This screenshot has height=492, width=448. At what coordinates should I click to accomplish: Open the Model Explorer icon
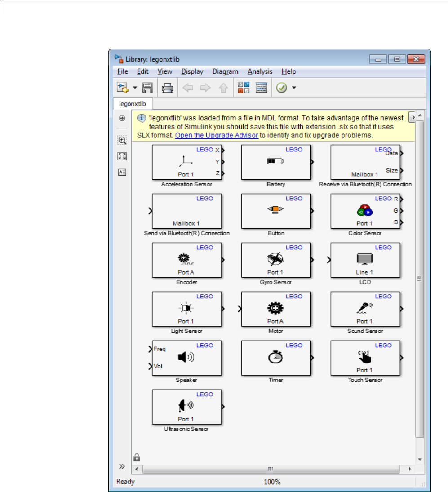click(262, 88)
